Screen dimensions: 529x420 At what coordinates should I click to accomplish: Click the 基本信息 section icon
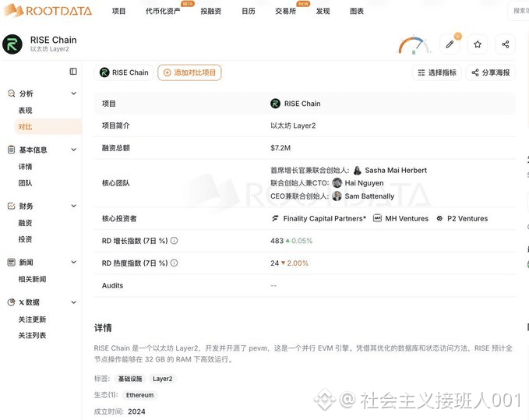[11, 150]
